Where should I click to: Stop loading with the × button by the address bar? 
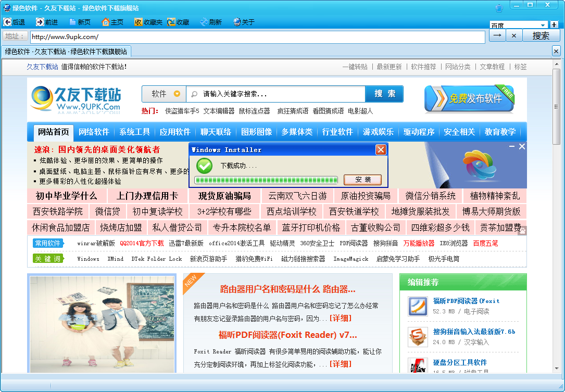(x=514, y=35)
